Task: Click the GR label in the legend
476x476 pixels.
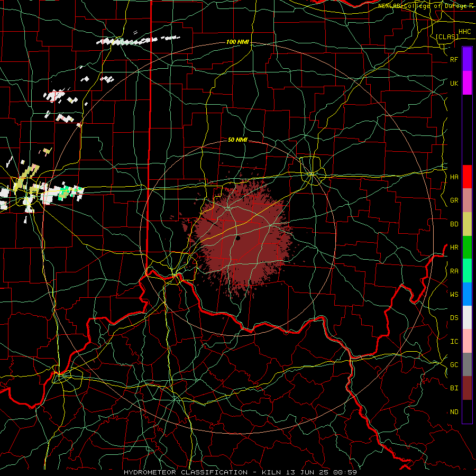Action: click(x=454, y=200)
